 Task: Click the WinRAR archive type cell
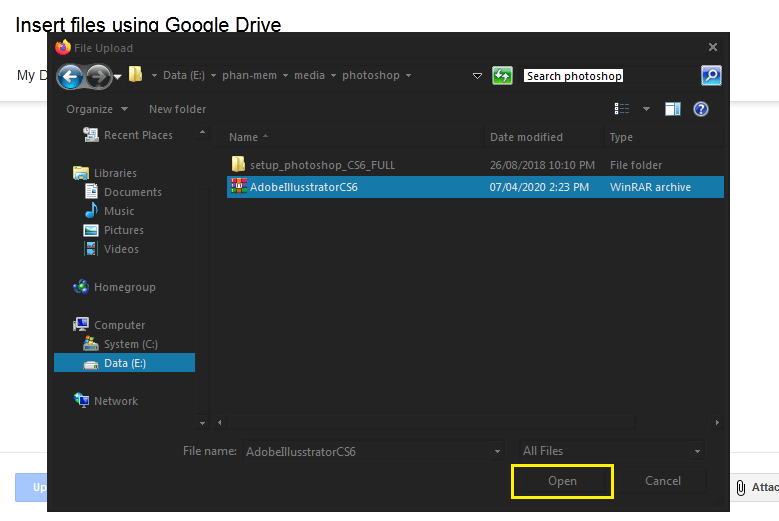point(650,187)
